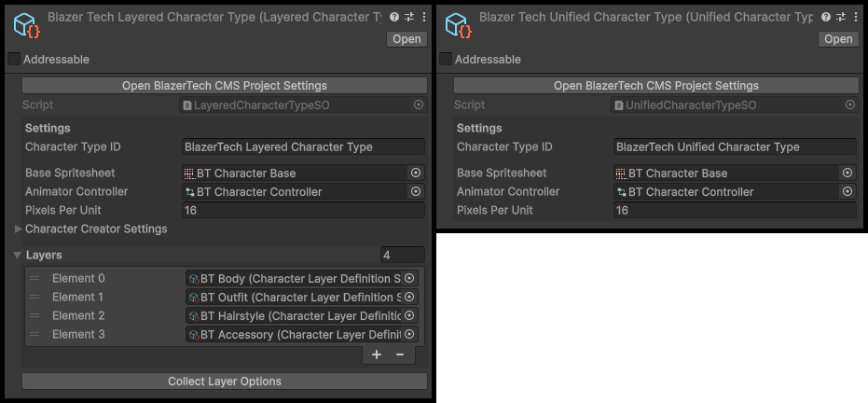Open BlazerTech CMS Project Settings in Layered panel

225,86
